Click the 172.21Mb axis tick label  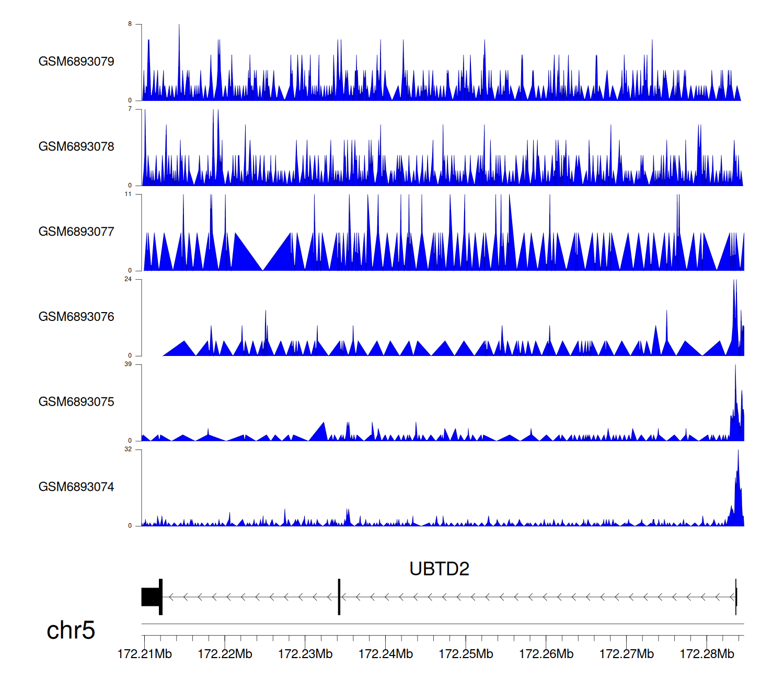145,654
